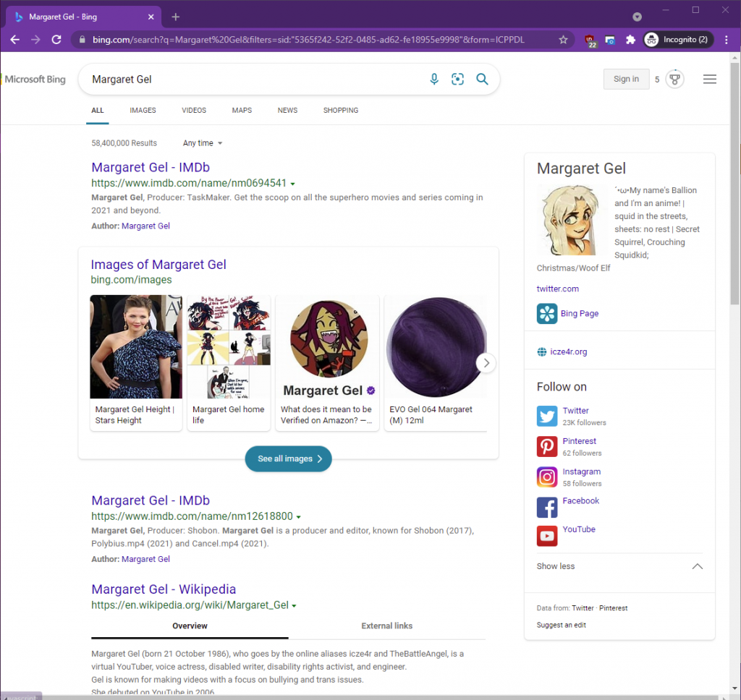Open twitter.com link in side panel
Screen dimensions: 741x700
[x=558, y=289]
